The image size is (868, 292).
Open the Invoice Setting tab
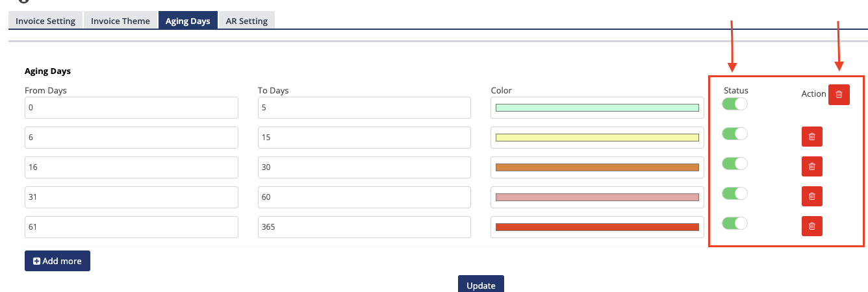click(x=45, y=21)
